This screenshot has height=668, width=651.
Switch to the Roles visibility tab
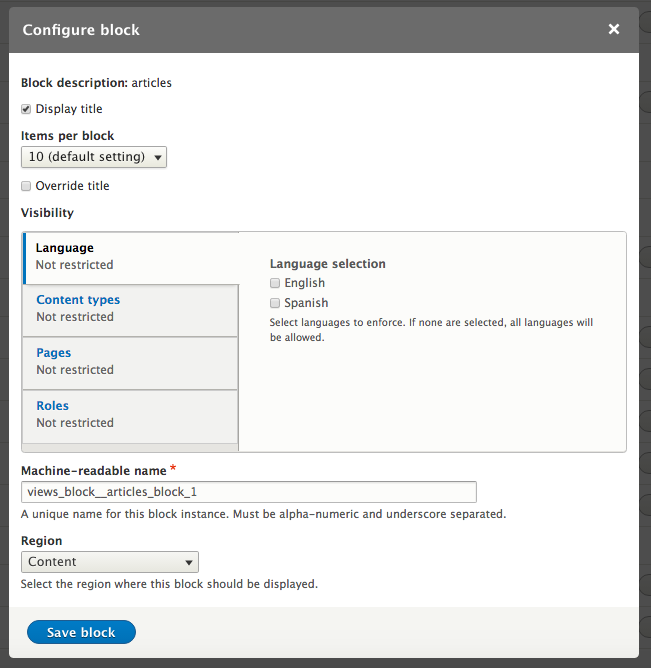point(53,406)
